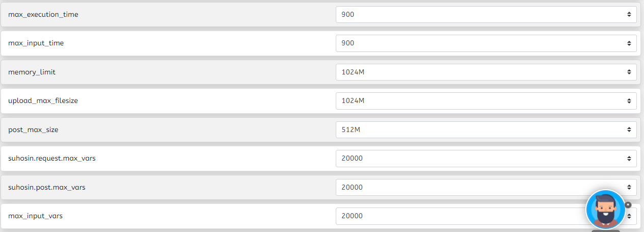Select the memory_limit row label

tap(32, 72)
